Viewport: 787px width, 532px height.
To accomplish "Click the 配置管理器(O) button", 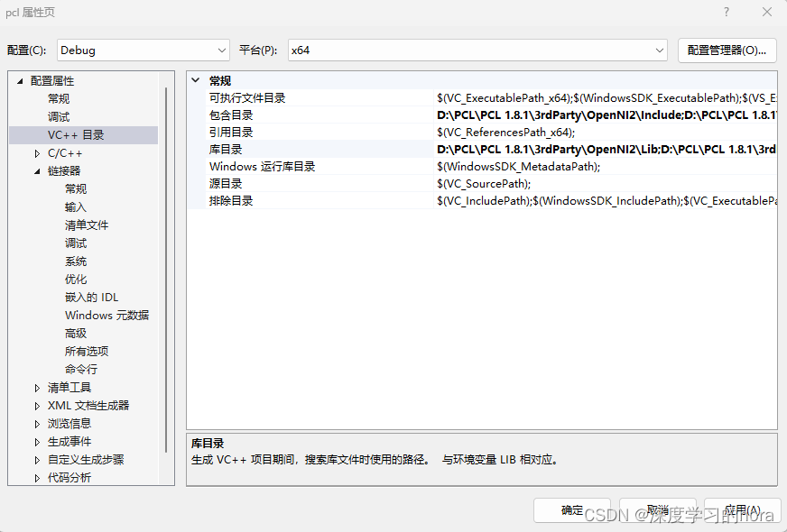I will [727, 50].
